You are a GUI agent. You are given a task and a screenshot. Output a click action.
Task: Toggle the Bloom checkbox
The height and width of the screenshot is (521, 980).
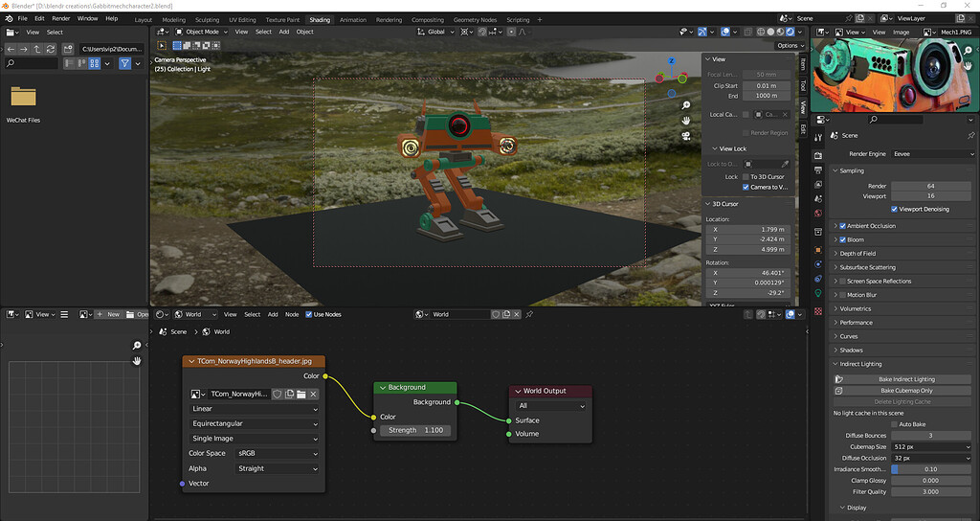pos(842,239)
